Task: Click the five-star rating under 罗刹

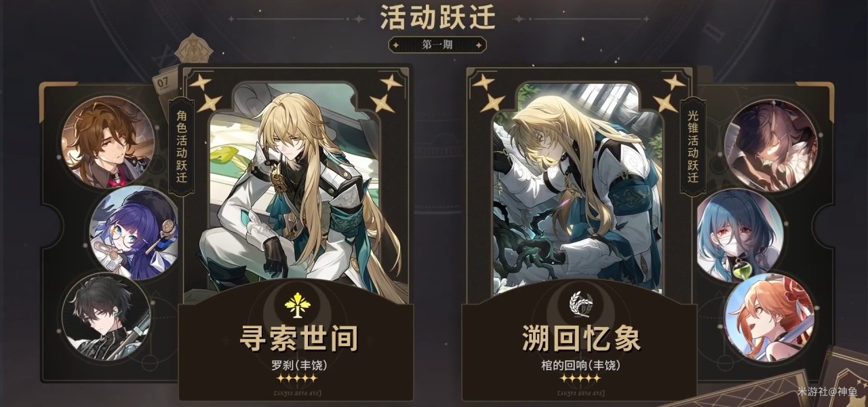Action: pos(298,378)
